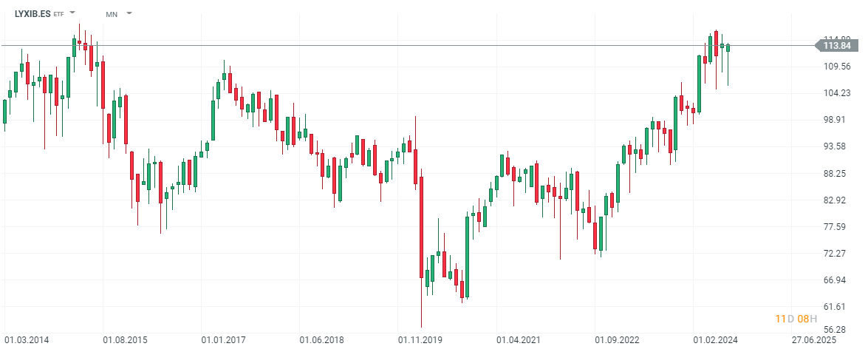Viewport: 868px width, 352px height.
Task: Select the 01.08.2015 time axis label
Action: [126, 340]
